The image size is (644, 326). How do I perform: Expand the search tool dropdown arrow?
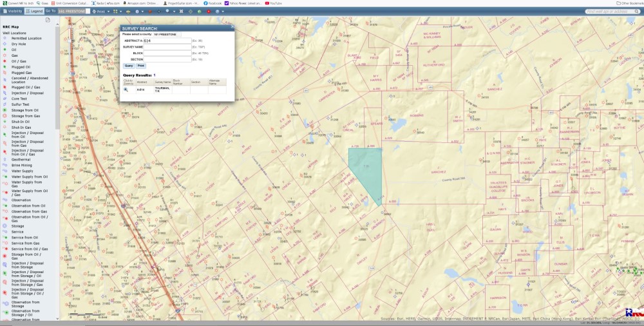point(174,11)
